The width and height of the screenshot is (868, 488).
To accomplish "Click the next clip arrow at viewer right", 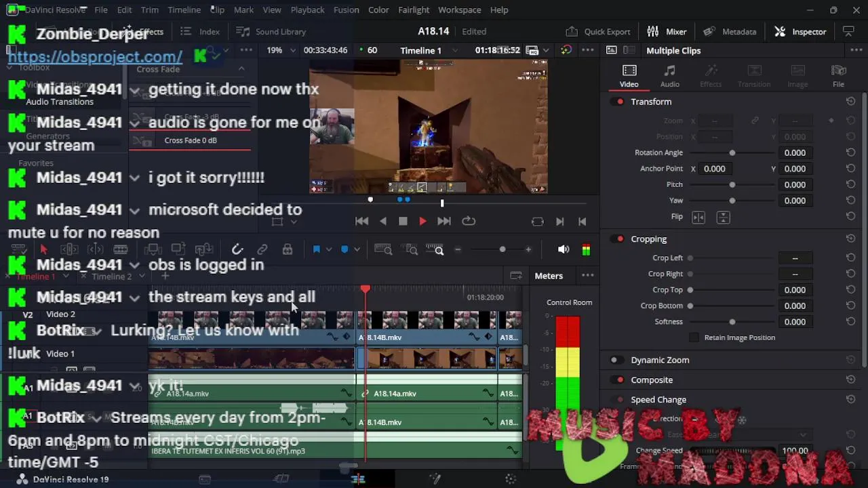I will click(560, 221).
